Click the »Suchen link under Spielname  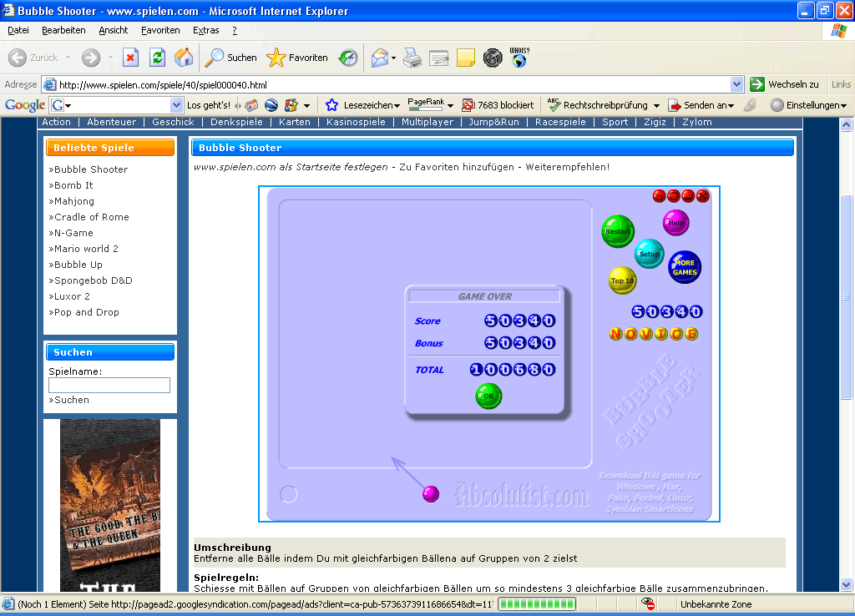[x=68, y=400]
